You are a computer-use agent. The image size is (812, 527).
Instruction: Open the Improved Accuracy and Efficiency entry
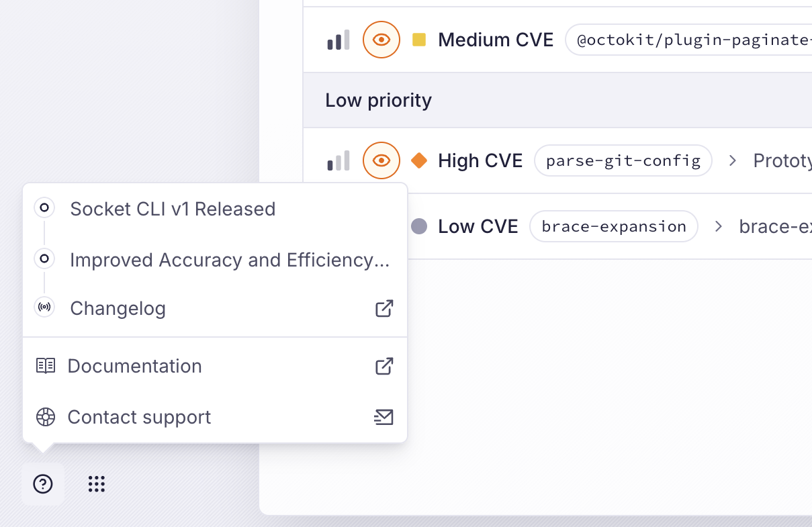pos(229,260)
